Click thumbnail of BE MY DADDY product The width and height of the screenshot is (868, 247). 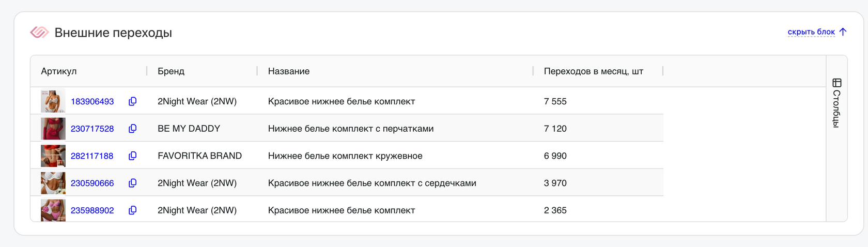point(53,129)
